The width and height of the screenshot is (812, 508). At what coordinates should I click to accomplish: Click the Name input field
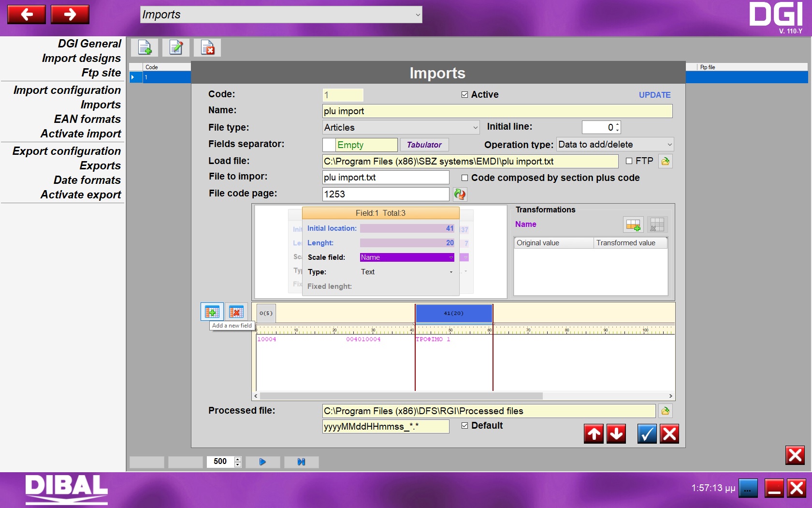(x=497, y=111)
